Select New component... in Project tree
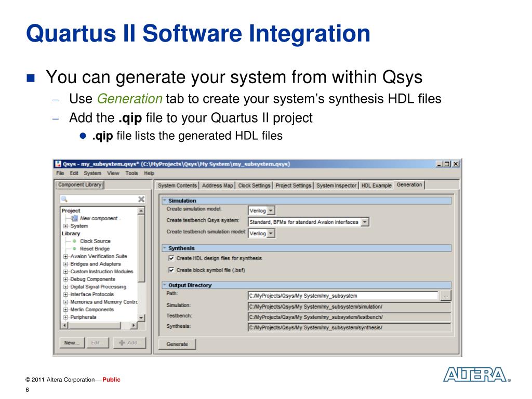This screenshot has width=532, height=399. coord(100,218)
